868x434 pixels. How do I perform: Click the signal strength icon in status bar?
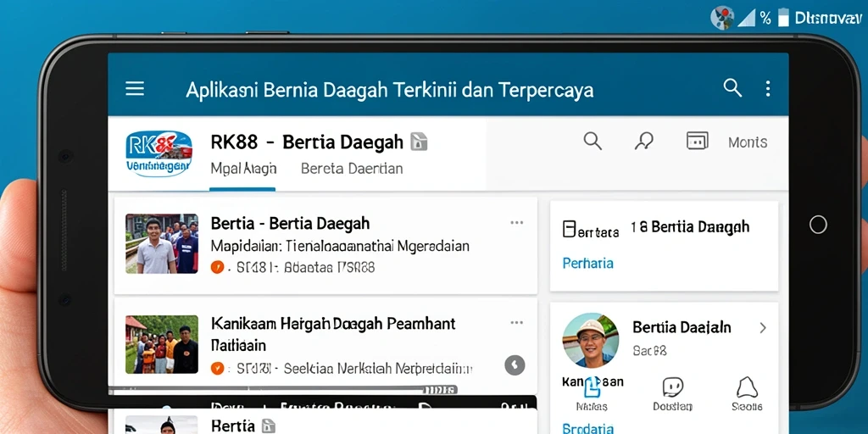(747, 18)
